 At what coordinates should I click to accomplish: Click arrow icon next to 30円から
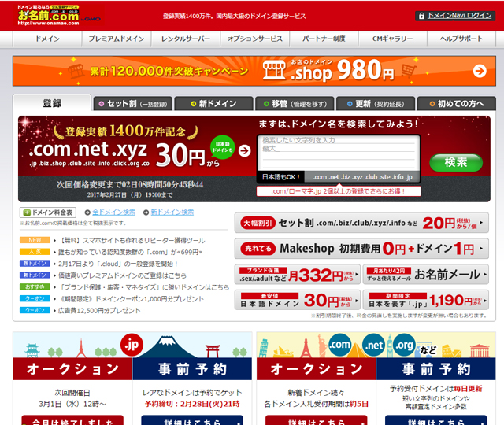click(x=245, y=150)
